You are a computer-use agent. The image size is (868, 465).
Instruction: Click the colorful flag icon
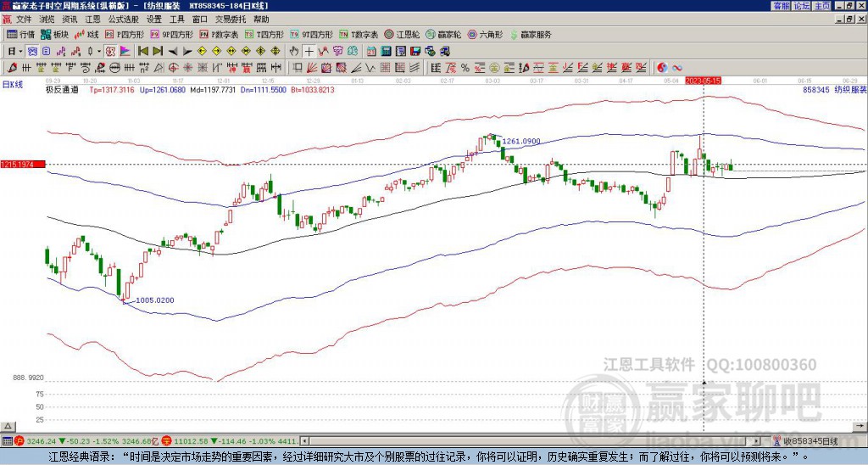click(125, 51)
